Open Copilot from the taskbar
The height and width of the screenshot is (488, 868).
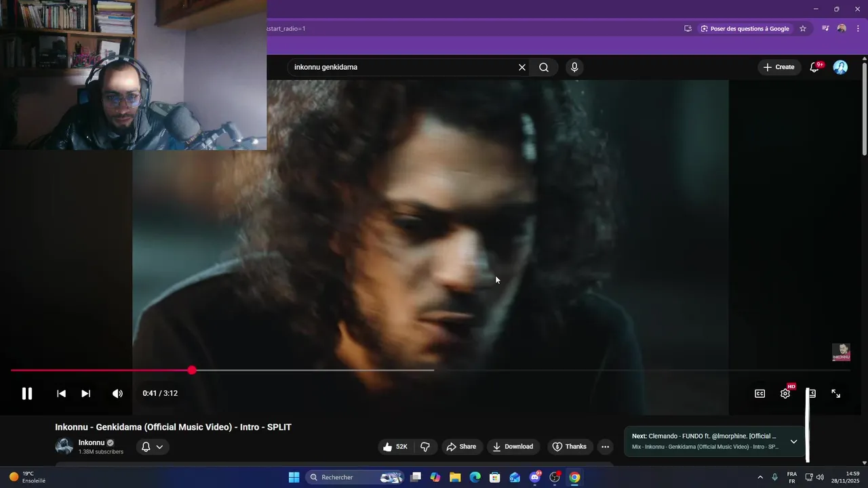pos(435,477)
